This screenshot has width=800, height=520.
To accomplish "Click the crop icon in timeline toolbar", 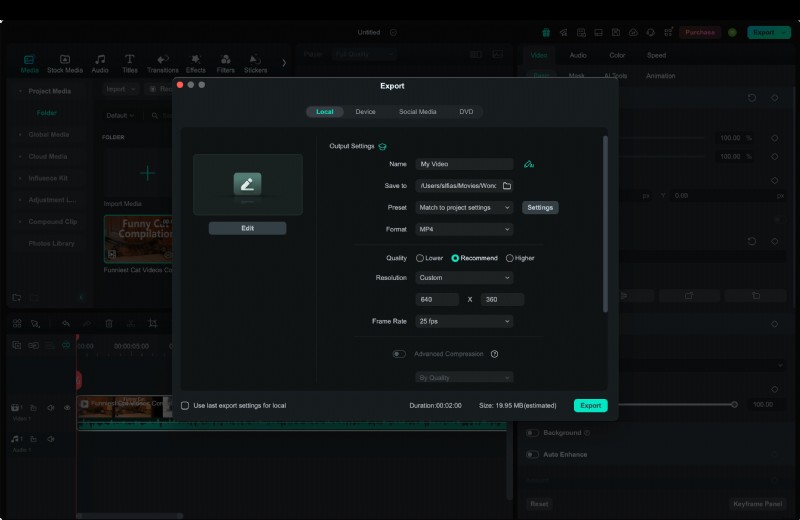I will (152, 324).
